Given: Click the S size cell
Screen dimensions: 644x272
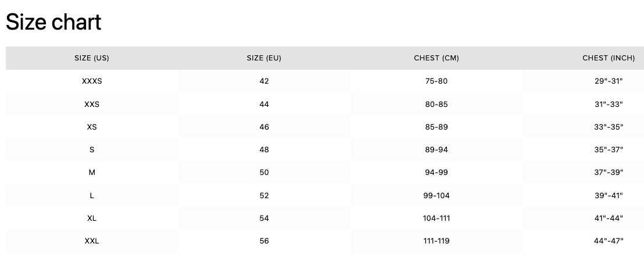Looking at the screenshot, I should (x=92, y=150).
